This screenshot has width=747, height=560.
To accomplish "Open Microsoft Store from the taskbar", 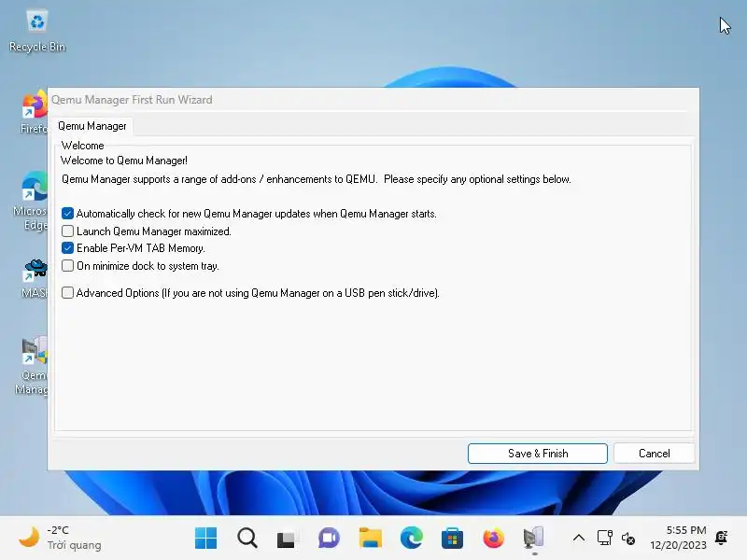I will [x=452, y=539].
